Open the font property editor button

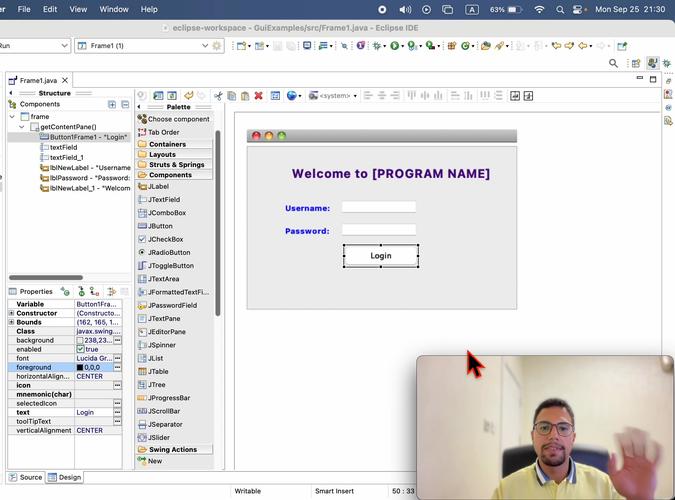[117, 358]
